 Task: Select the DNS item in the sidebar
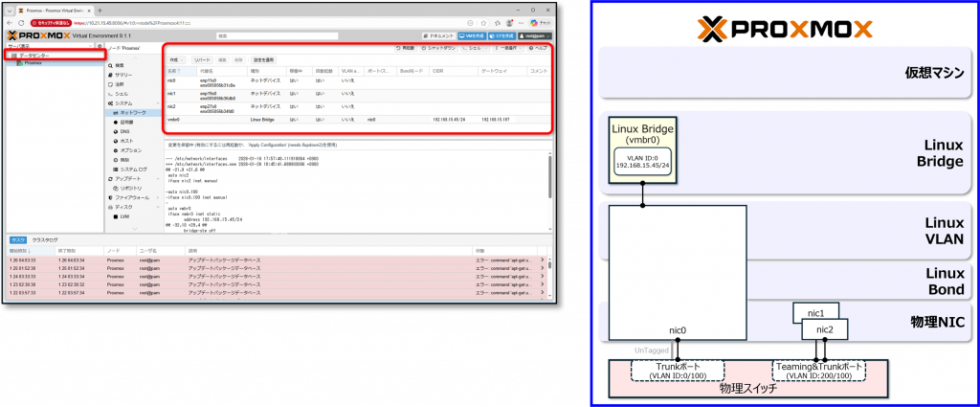coord(125,131)
